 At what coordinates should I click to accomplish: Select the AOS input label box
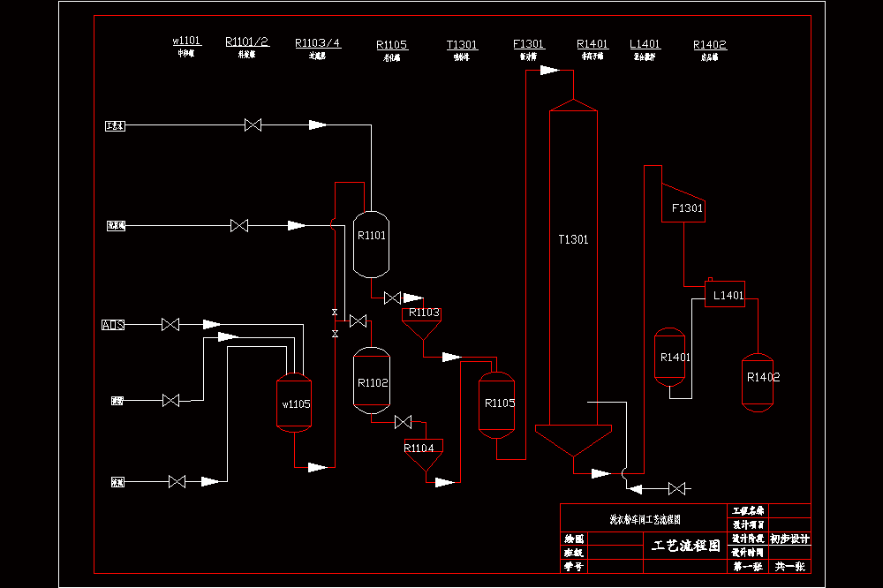[113, 325]
